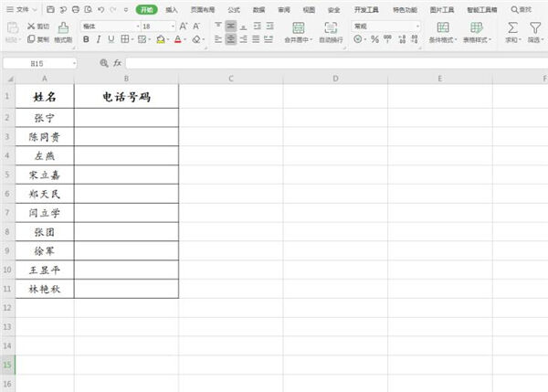The image size is (548, 392).
Task: Switch to the Developer Tools (开发工具) tab
Action: (366, 10)
